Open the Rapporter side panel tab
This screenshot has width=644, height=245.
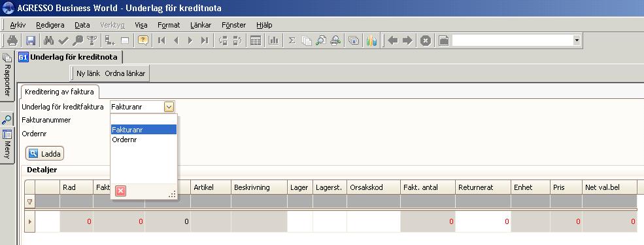[7, 76]
